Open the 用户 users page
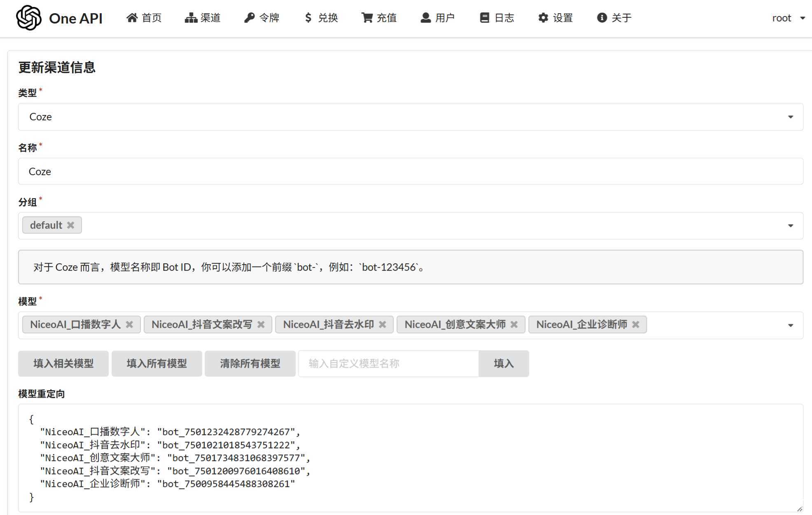The image size is (812, 515). (437, 18)
